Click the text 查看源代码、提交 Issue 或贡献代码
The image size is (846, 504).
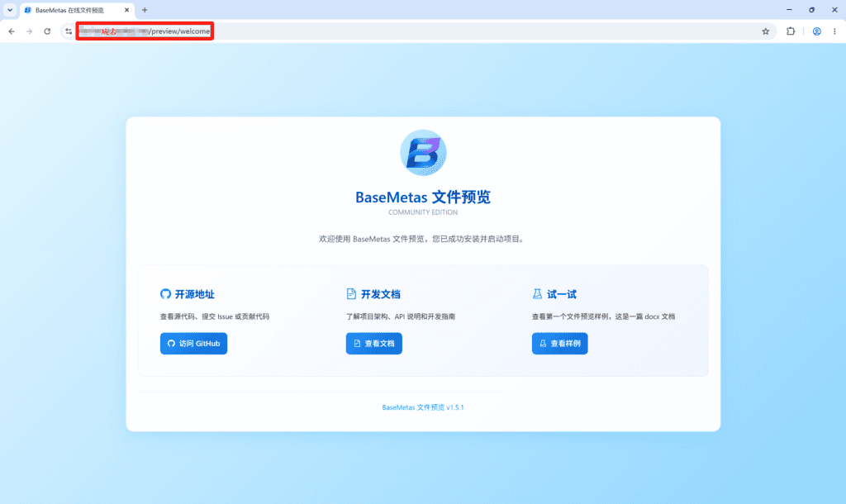click(215, 316)
